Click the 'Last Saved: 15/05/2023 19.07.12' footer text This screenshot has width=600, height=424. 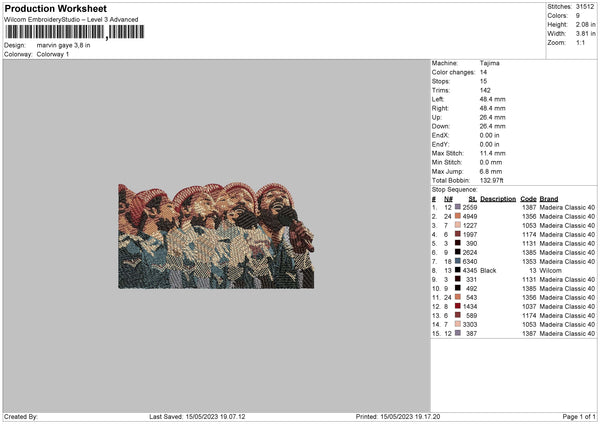pyautogui.click(x=197, y=417)
